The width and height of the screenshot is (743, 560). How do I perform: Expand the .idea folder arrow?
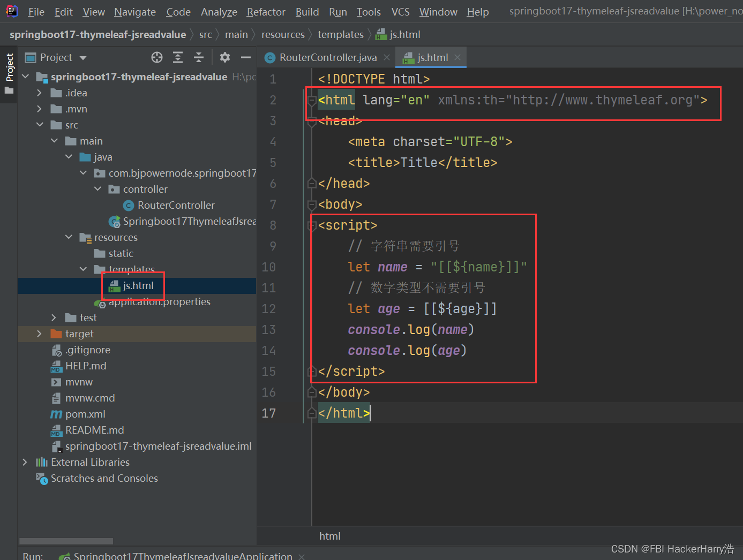(x=39, y=93)
